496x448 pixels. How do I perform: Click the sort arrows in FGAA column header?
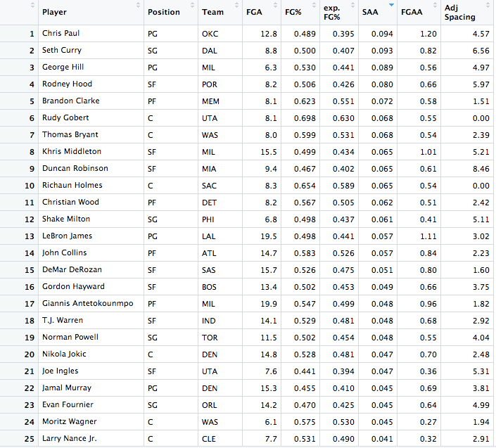click(435, 6)
